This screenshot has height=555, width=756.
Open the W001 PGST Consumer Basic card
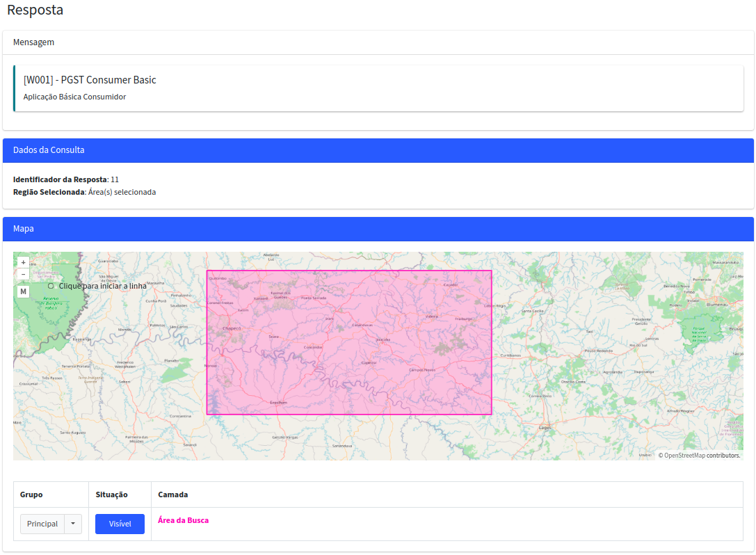pos(378,88)
